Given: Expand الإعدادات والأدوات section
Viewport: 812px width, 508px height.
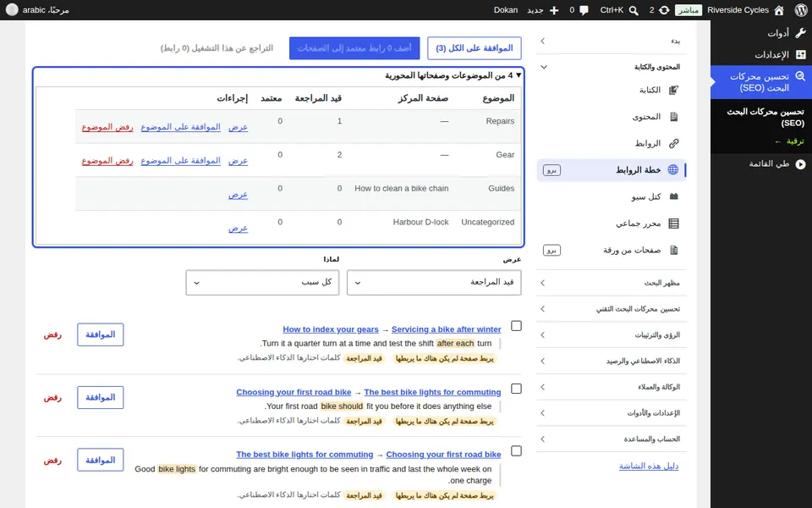Looking at the screenshot, I should coord(612,413).
